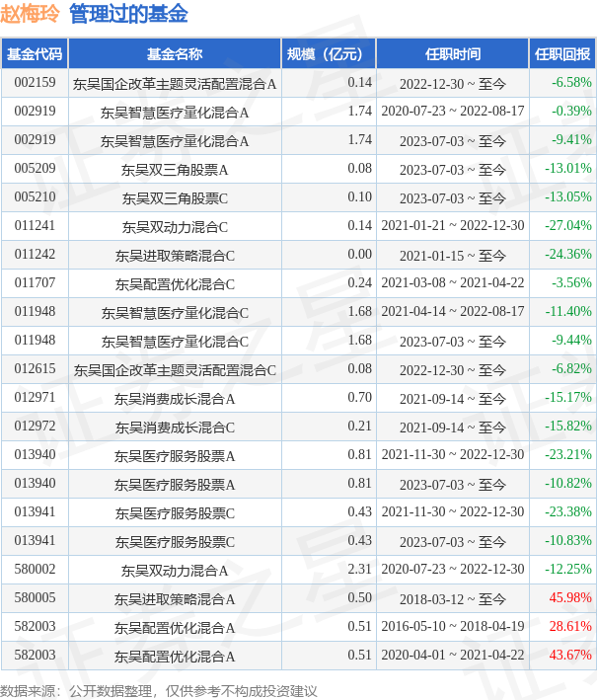Click fund code 012971

click(x=35, y=397)
